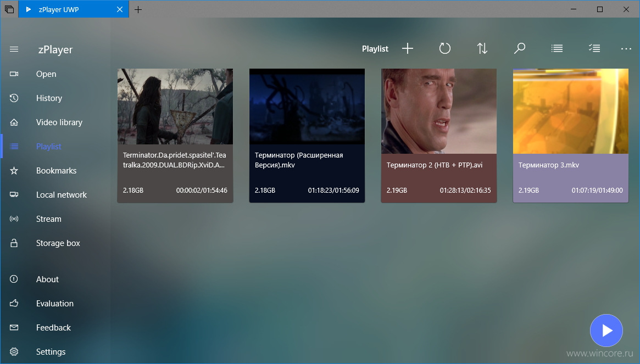Click 2.19GB size on the Терминатор 2 card
640x364 pixels.
click(397, 190)
